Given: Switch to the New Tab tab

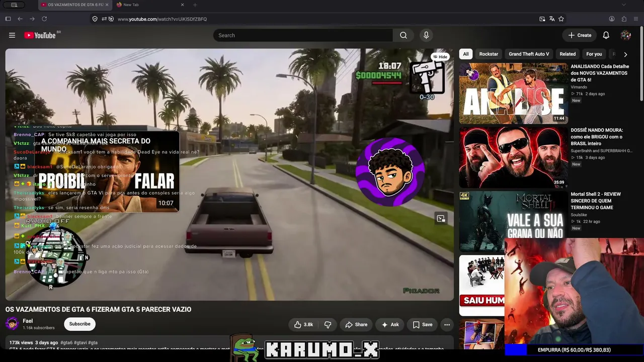Looking at the screenshot, I should tap(150, 5).
